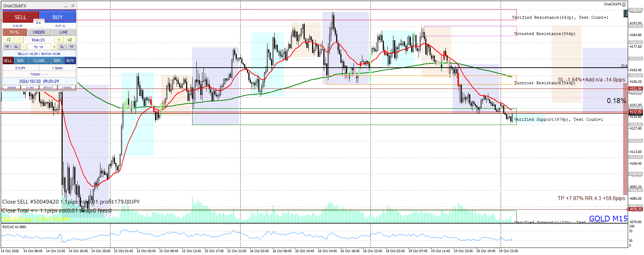Open the CONFIG tab at the panel bottom

pos(67,88)
